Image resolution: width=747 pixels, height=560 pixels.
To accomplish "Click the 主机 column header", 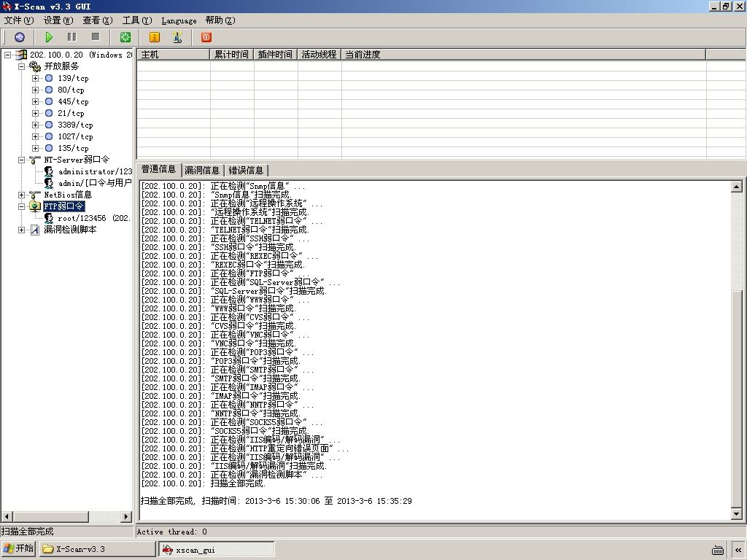I will [174, 55].
